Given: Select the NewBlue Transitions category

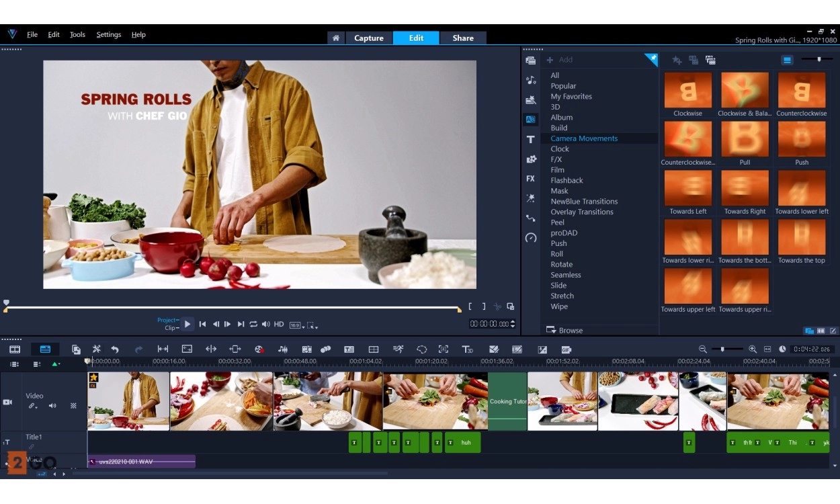Looking at the screenshot, I should click(584, 202).
